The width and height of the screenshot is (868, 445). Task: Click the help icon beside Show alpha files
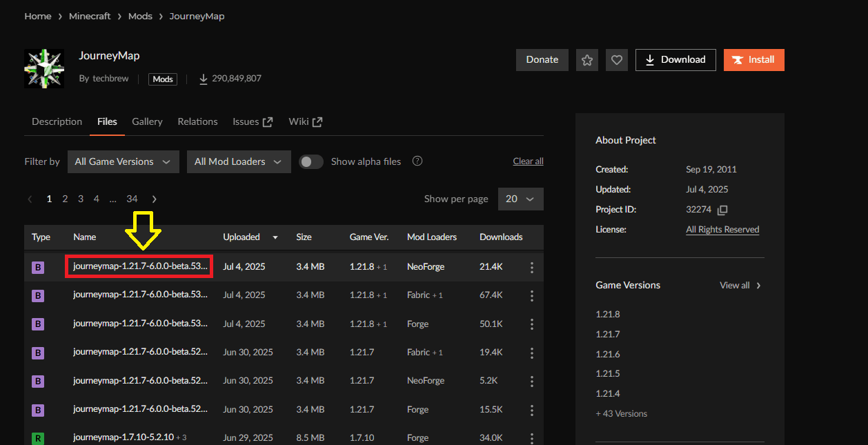click(x=417, y=161)
